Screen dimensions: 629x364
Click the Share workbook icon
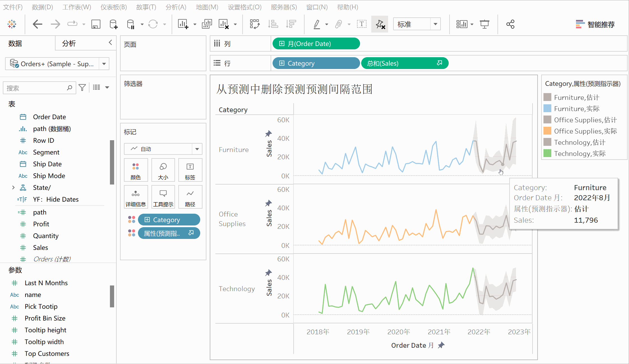coord(510,24)
